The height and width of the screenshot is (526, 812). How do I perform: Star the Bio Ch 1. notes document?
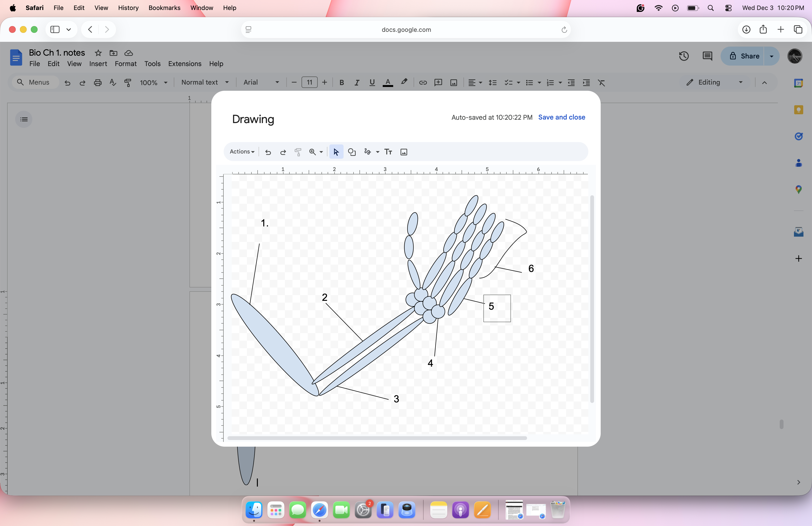coord(98,53)
